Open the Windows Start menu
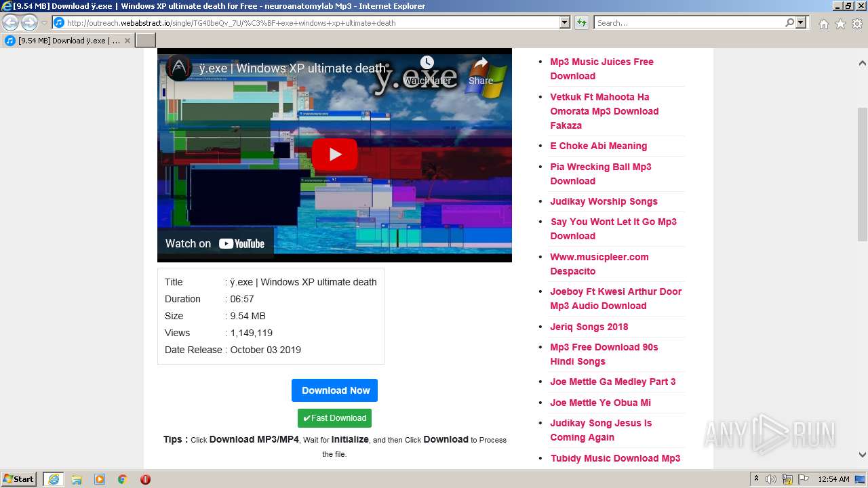 pyautogui.click(x=19, y=479)
